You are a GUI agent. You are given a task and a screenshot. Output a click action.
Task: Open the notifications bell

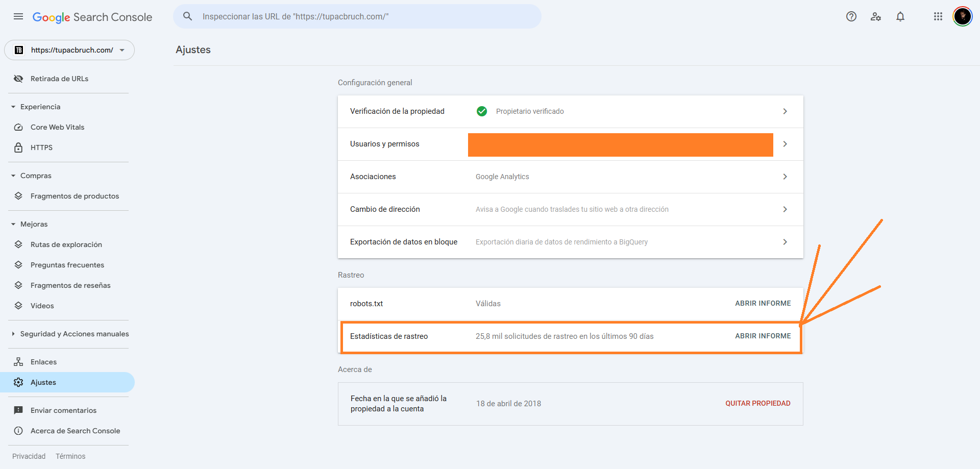pos(900,16)
